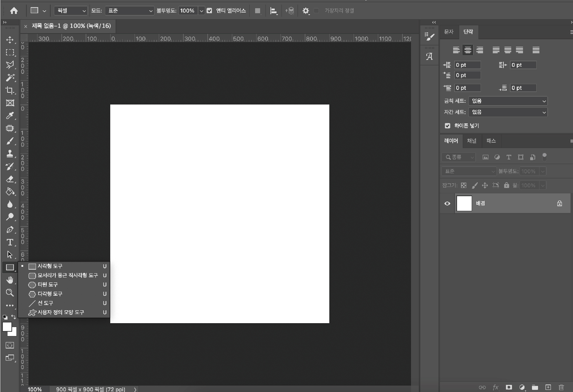The width and height of the screenshot is (573, 392).
Task: Swap foreground and background colors
Action: click(14, 317)
